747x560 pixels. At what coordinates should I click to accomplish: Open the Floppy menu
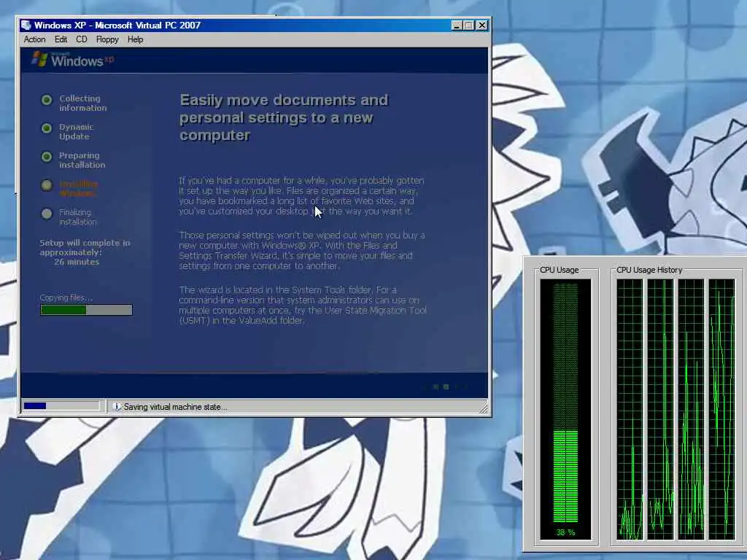point(107,39)
